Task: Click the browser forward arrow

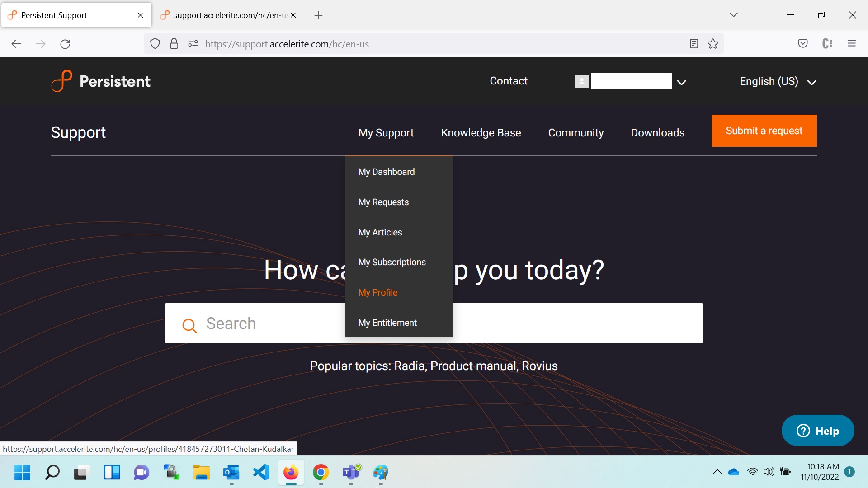Action: [41, 44]
